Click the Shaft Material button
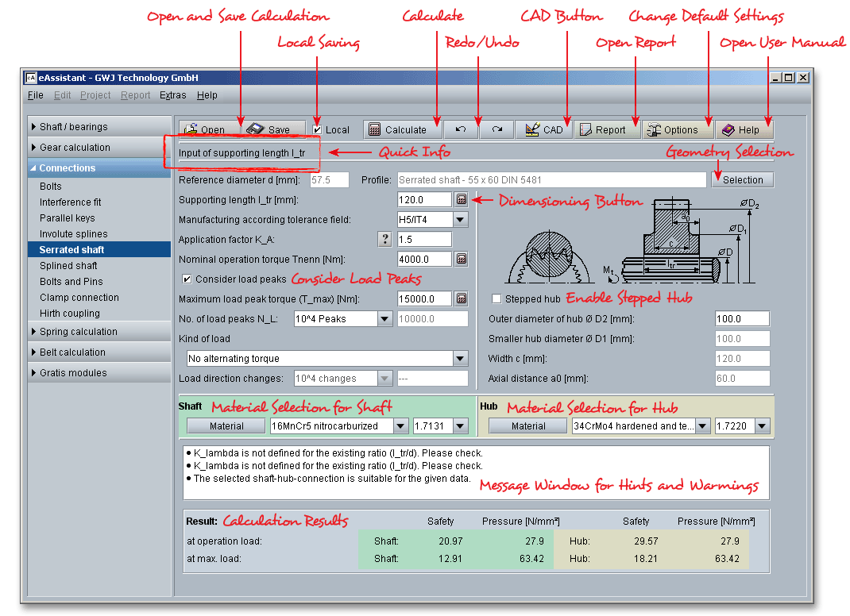Image resolution: width=850 pixels, height=616 pixels. pyautogui.click(x=226, y=425)
